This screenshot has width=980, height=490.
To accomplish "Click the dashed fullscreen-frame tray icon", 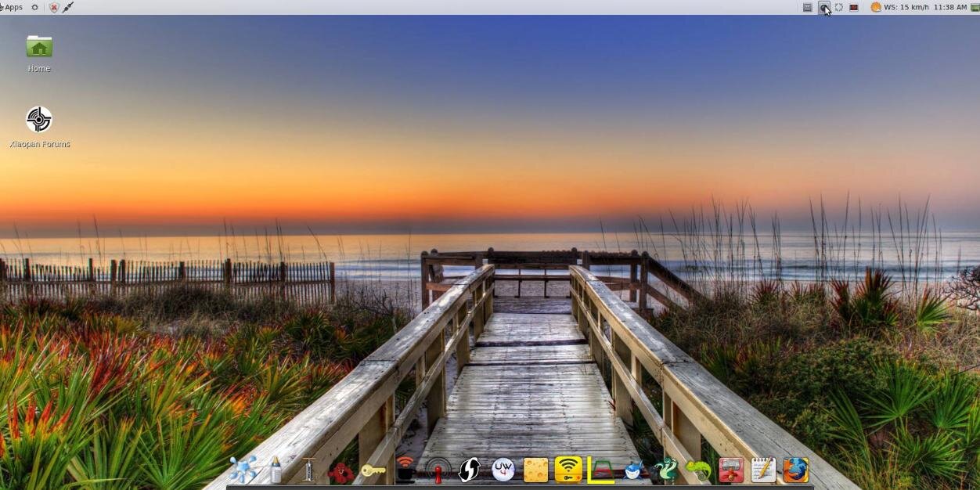I will click(x=838, y=7).
